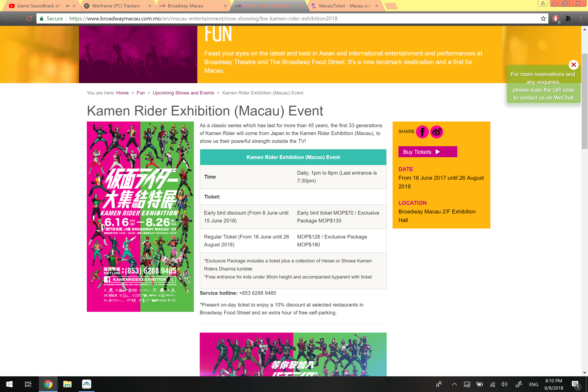Open the Kamen Rider exhibition poster image
Viewport: 588px width, 392px height.
coord(140,217)
